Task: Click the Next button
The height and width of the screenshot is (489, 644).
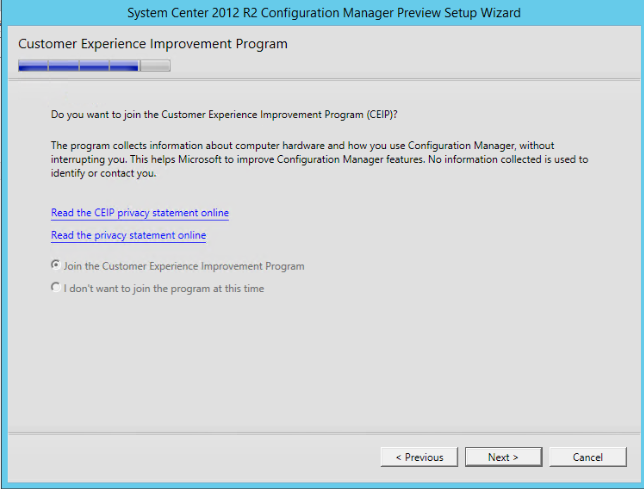Action: 503,457
